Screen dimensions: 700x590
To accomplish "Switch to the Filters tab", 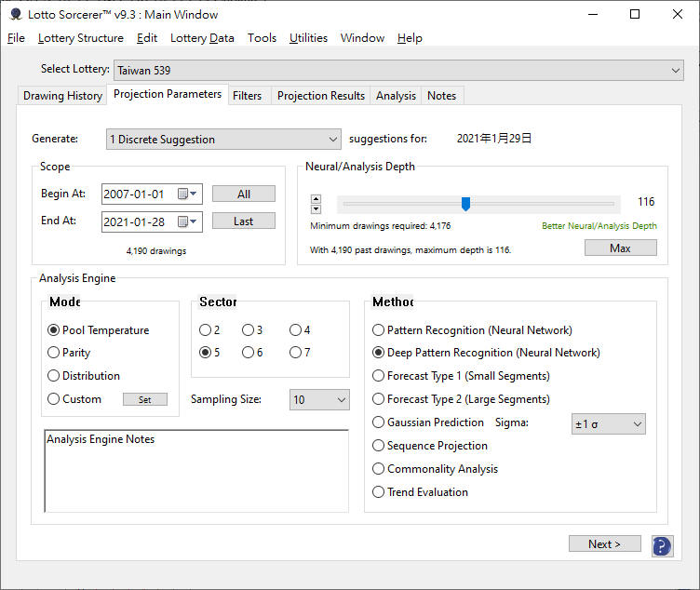I will pyautogui.click(x=247, y=96).
